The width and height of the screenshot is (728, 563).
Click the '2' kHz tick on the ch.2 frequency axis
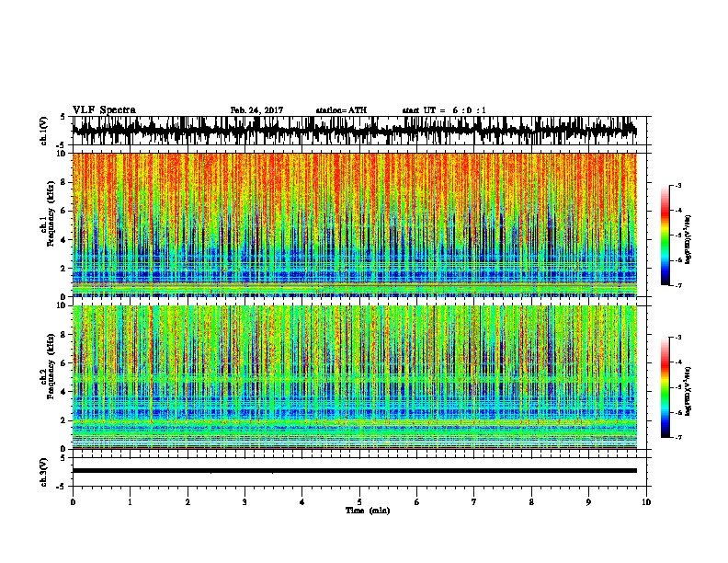64,420
